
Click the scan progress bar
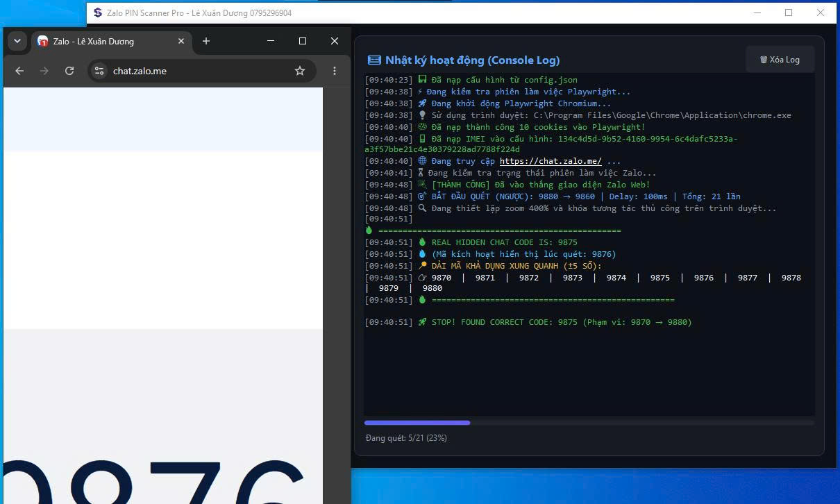589,422
